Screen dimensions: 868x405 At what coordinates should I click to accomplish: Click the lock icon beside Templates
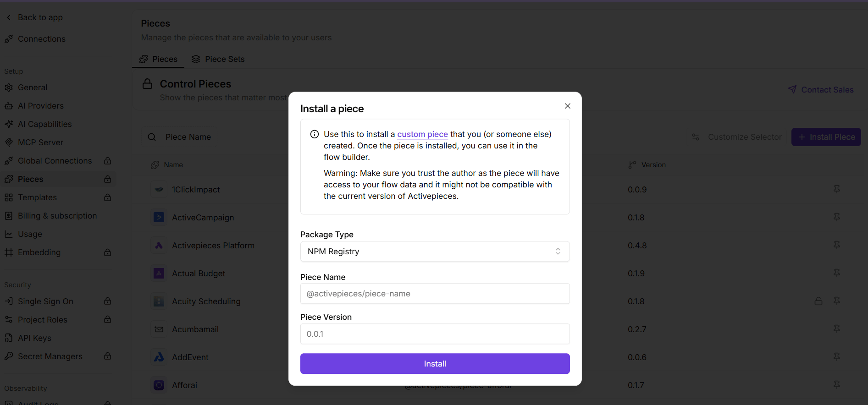(x=108, y=197)
